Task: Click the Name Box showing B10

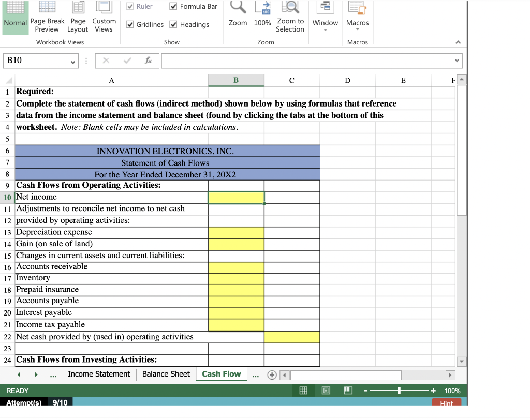Action: click(x=36, y=61)
